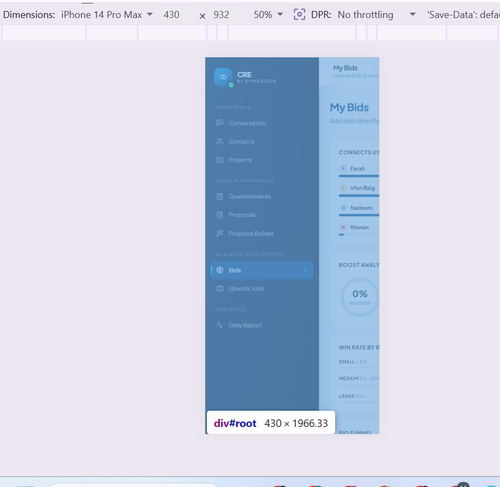Click the Farah avatar in Connects card
The image size is (500, 487).
(x=343, y=168)
